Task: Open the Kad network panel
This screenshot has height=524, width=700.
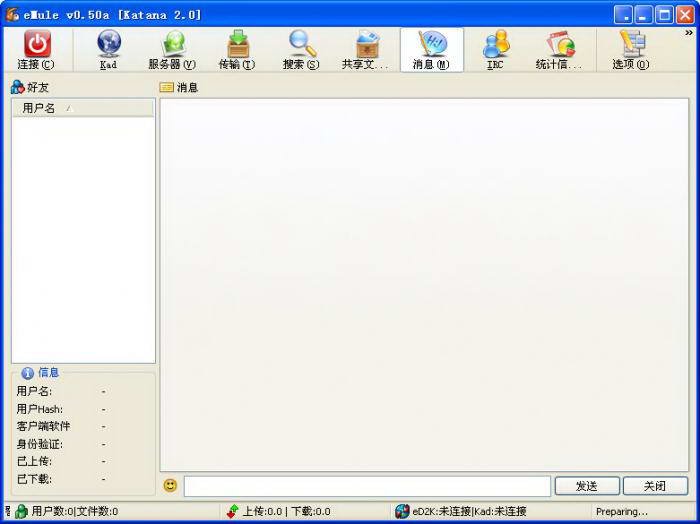Action: (x=108, y=45)
